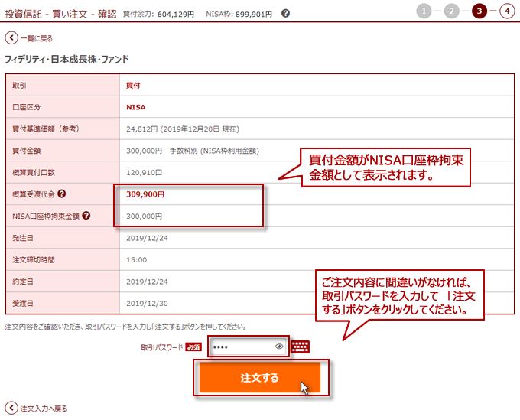Click the 取引パスワード input field
The height and width of the screenshot is (420, 520).
coord(249,347)
